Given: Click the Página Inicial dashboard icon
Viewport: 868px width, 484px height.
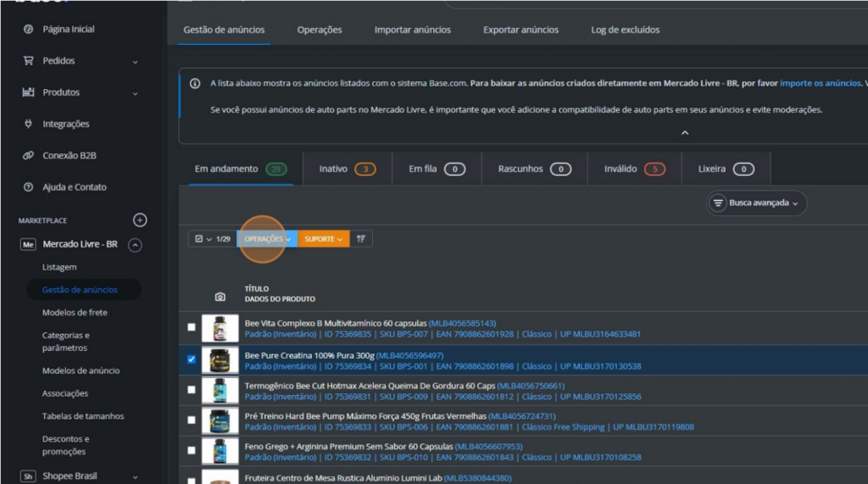Looking at the screenshot, I should pos(28,30).
